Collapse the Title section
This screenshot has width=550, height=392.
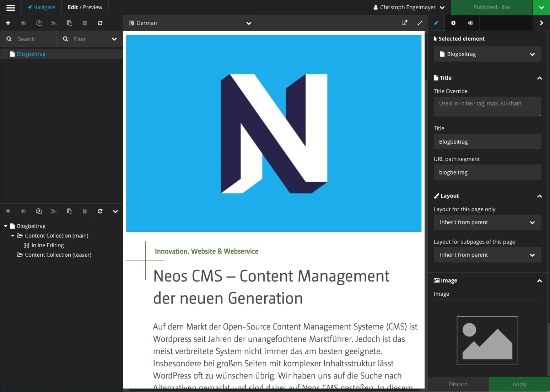click(x=539, y=78)
